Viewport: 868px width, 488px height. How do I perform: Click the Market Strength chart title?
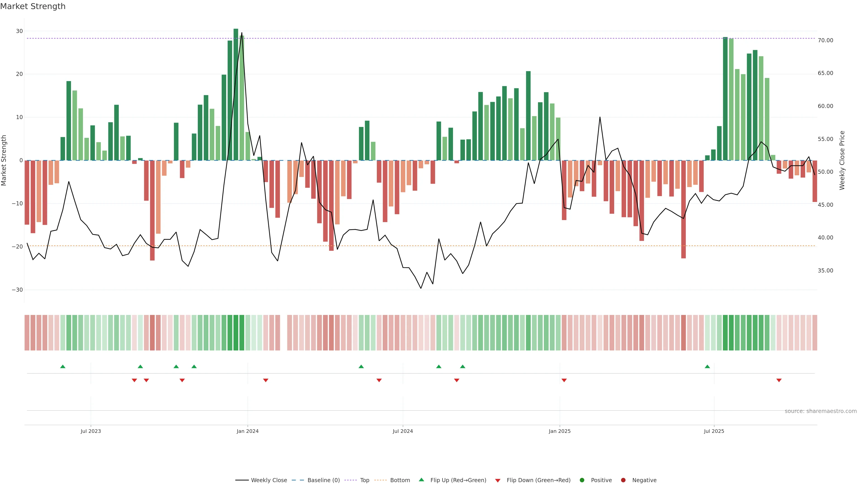click(33, 6)
